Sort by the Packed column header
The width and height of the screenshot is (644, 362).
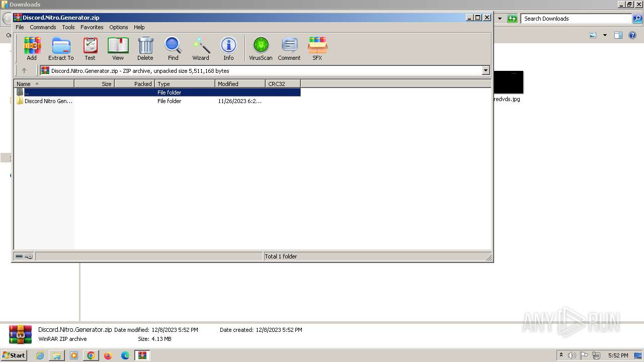click(134, 84)
